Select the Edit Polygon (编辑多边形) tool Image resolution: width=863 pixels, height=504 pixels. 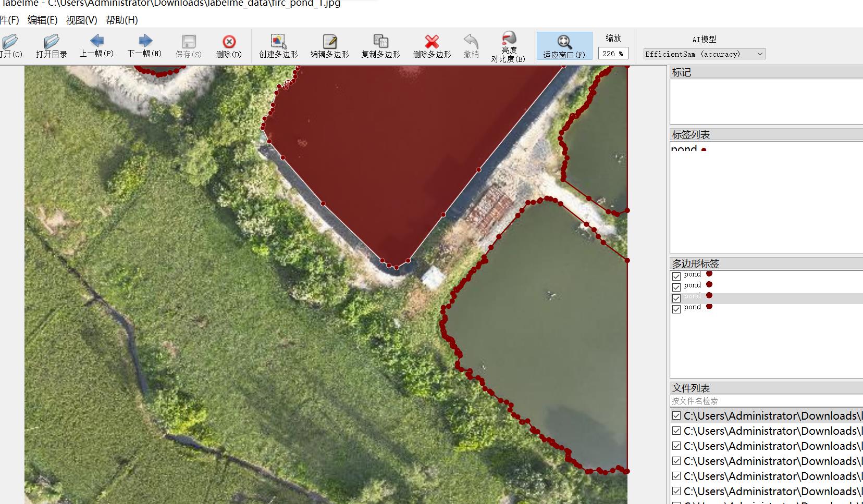[x=329, y=46]
